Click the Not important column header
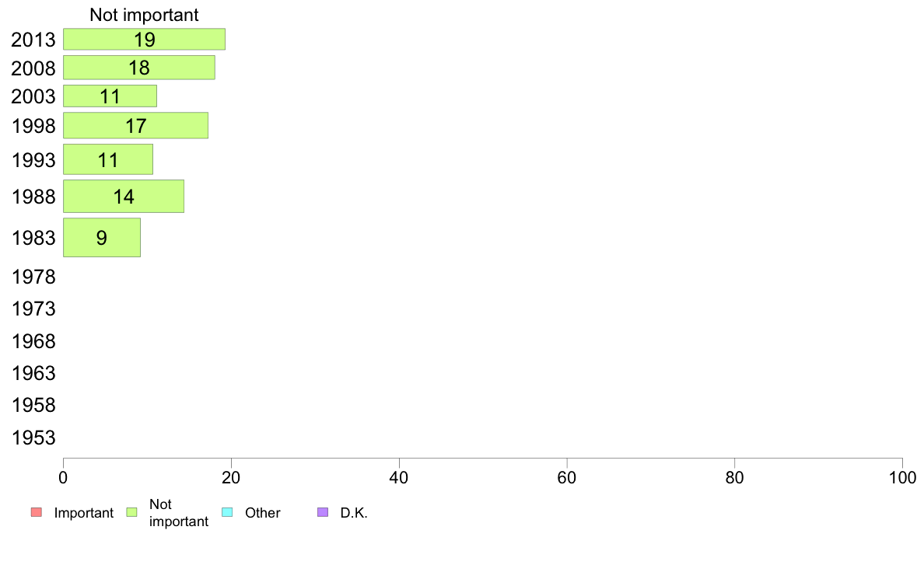 point(145,15)
